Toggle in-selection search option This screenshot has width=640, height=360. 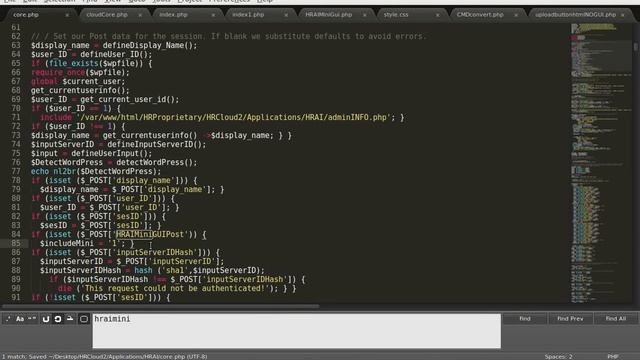tap(70, 319)
